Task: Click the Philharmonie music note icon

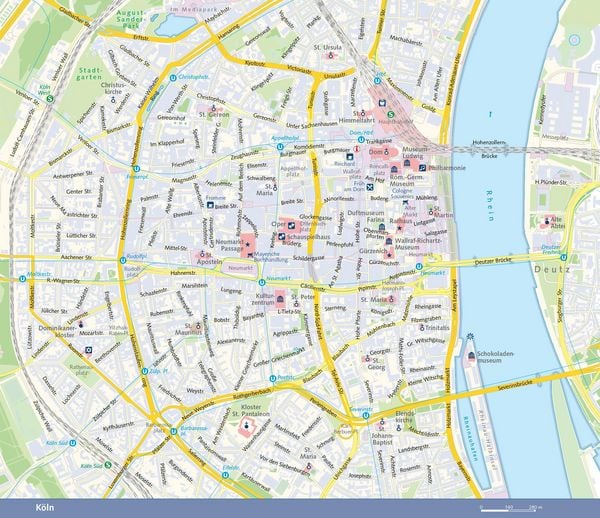Action: (x=422, y=168)
